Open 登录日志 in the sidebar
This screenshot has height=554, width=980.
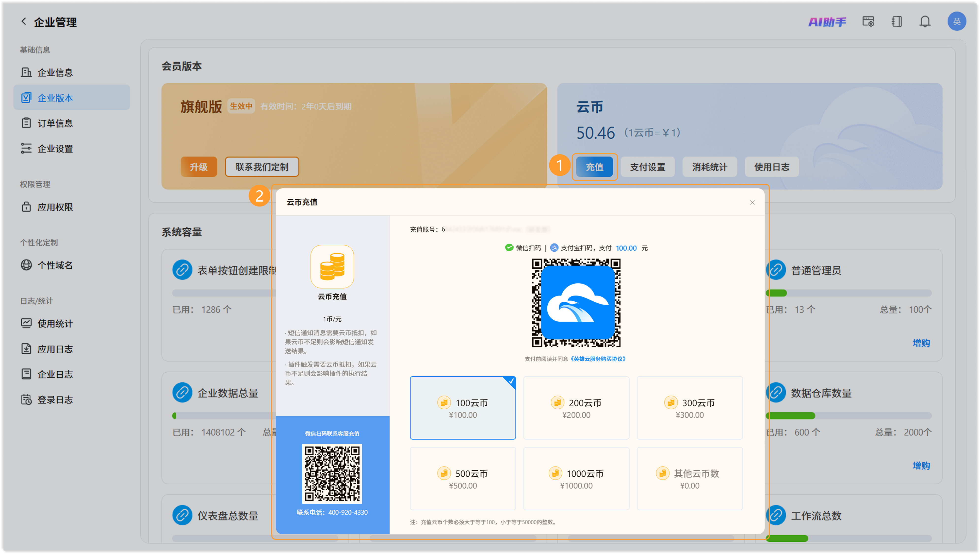71,399
